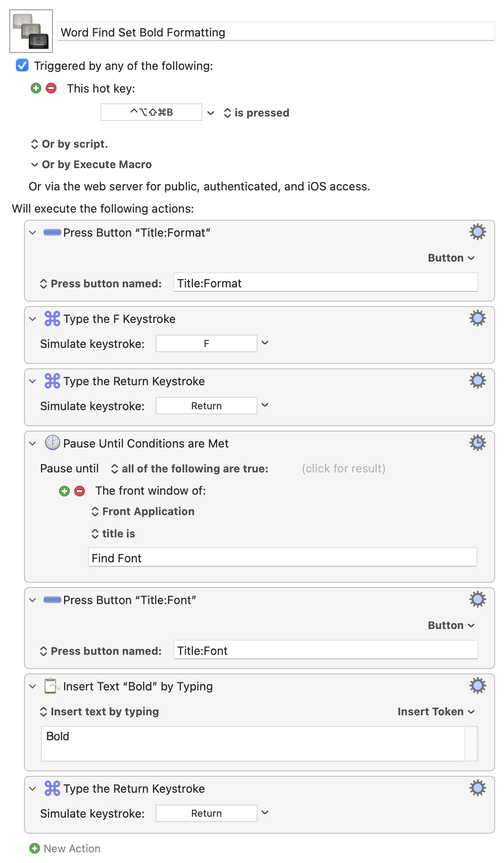504x863 pixels.
Task: Collapse the 'Type the F Keystroke' action
Action: click(x=32, y=319)
